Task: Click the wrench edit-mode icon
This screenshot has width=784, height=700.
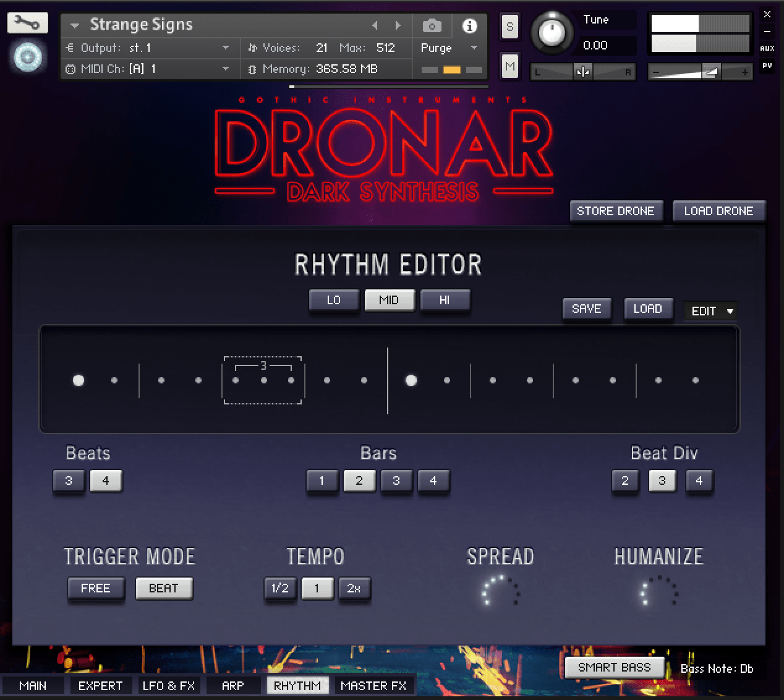Action: (27, 23)
